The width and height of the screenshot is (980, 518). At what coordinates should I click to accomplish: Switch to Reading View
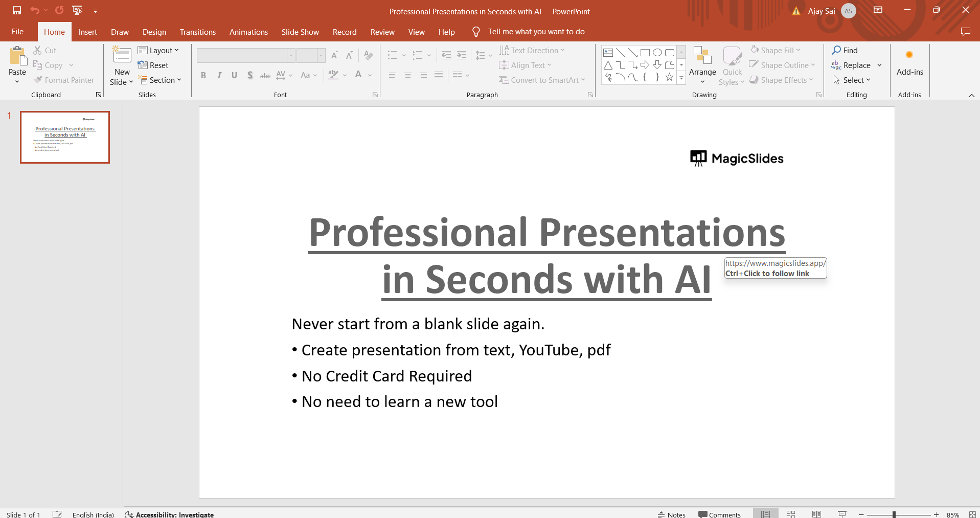816,514
